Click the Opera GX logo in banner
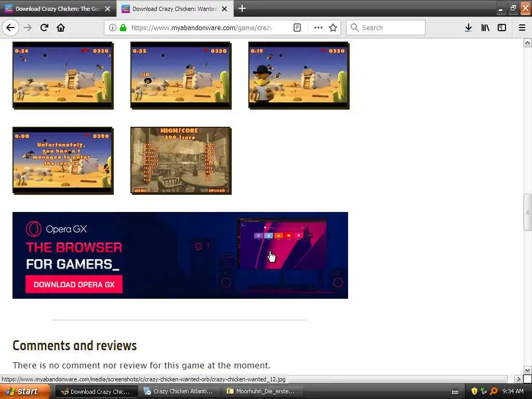 (56, 229)
